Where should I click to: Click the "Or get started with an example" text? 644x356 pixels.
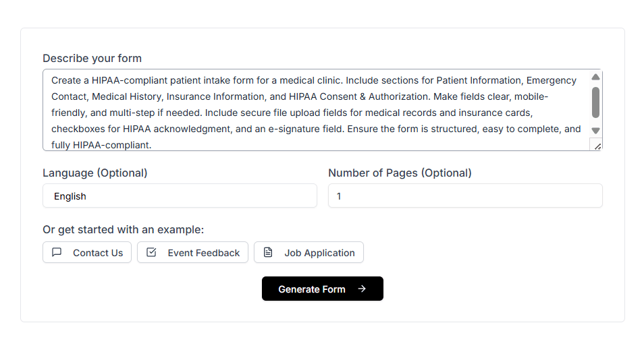[x=124, y=229]
